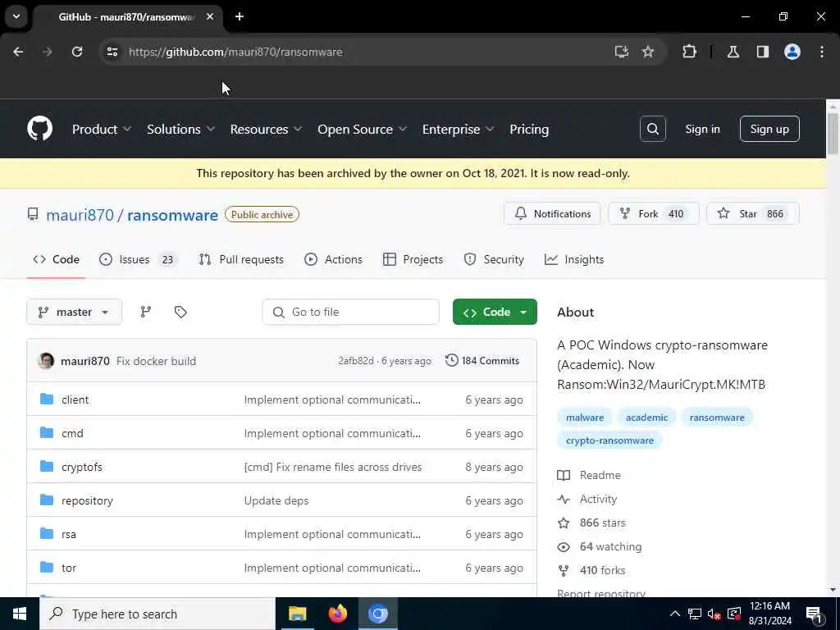Image resolution: width=840 pixels, height=630 pixels.
Task: Expand the Product menu
Action: coord(101,129)
